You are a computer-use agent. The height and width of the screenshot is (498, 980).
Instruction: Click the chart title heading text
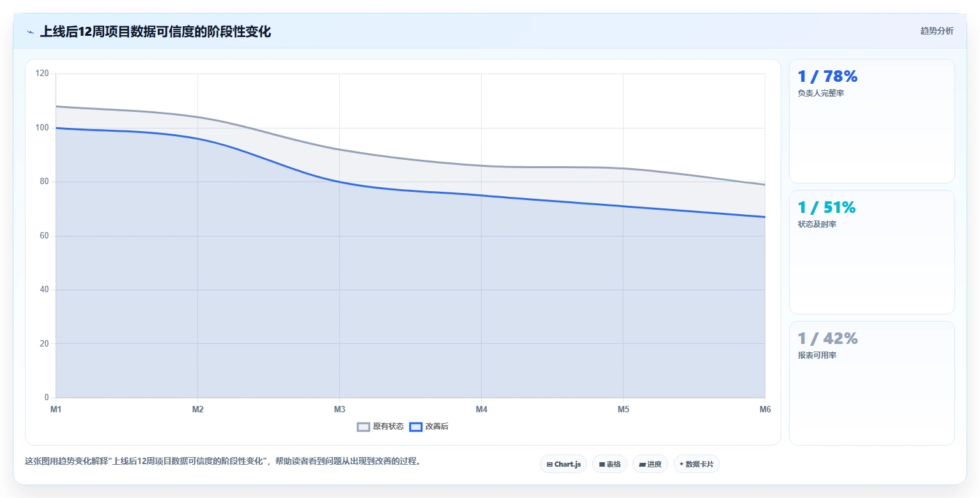pos(155,32)
